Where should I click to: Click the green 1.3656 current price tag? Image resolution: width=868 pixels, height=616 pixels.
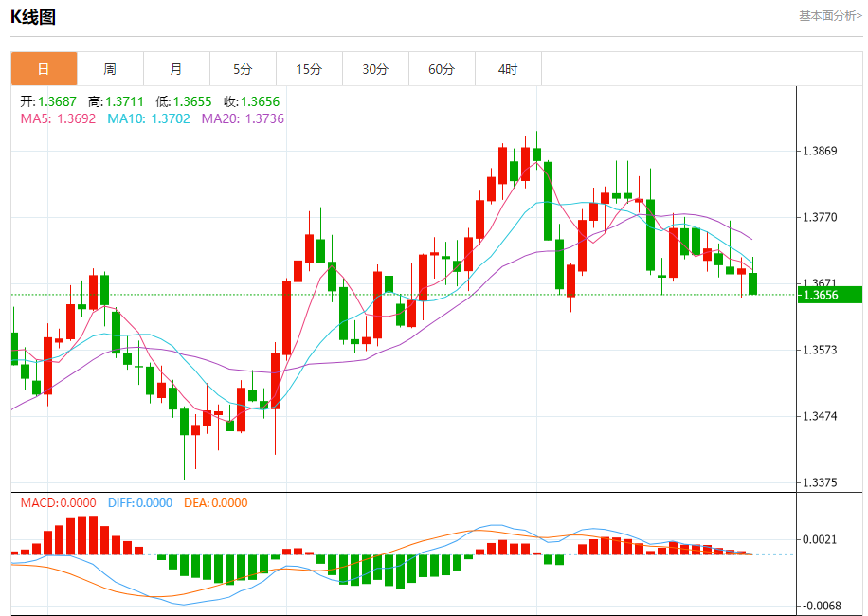click(830, 295)
